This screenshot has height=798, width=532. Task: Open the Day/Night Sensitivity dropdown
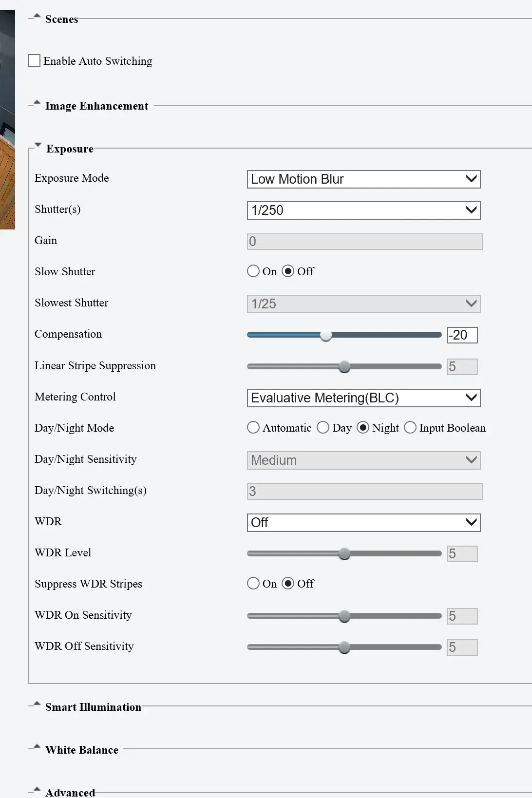pyautogui.click(x=364, y=460)
